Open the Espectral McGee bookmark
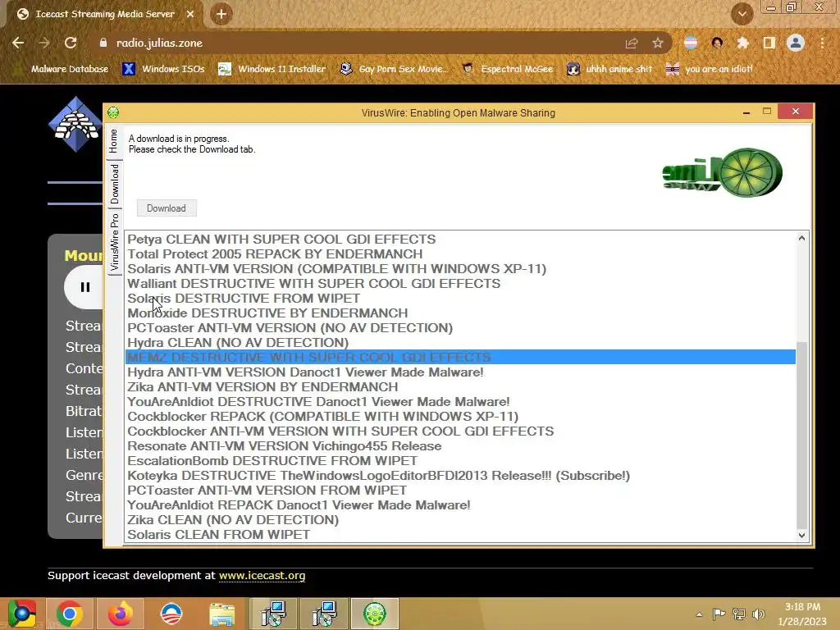840x630 pixels. point(507,69)
